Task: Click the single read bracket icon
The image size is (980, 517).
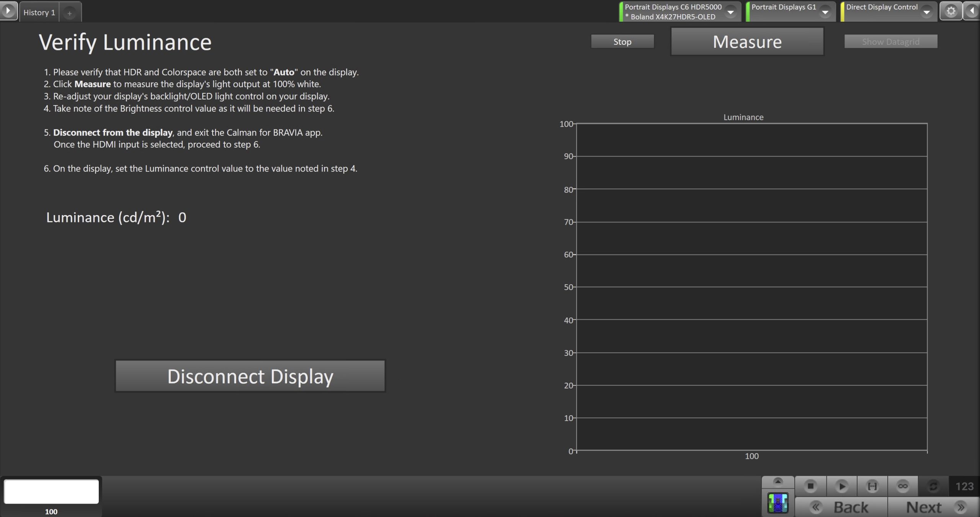Action: [x=872, y=486]
